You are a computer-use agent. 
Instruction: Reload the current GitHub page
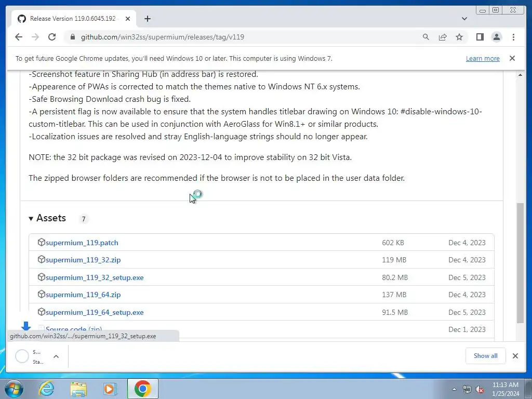(52, 37)
